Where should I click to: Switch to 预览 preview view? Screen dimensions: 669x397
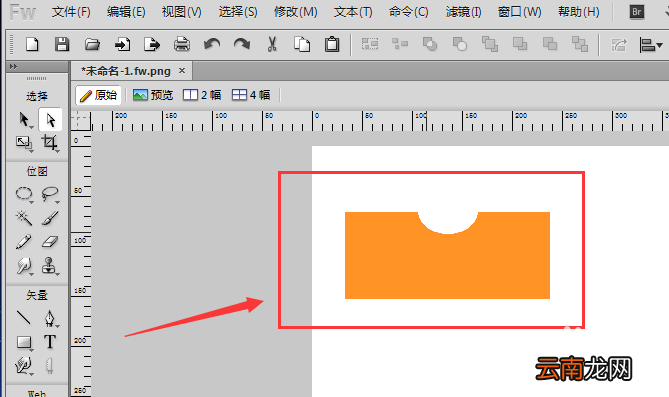153,95
